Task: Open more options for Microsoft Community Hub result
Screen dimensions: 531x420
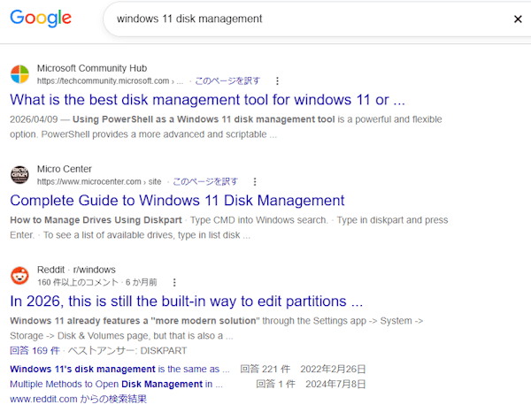Action: pyautogui.click(x=277, y=80)
